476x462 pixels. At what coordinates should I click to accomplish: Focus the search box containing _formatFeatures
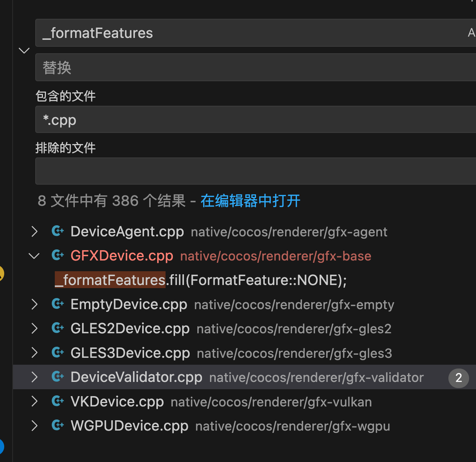[x=249, y=33]
